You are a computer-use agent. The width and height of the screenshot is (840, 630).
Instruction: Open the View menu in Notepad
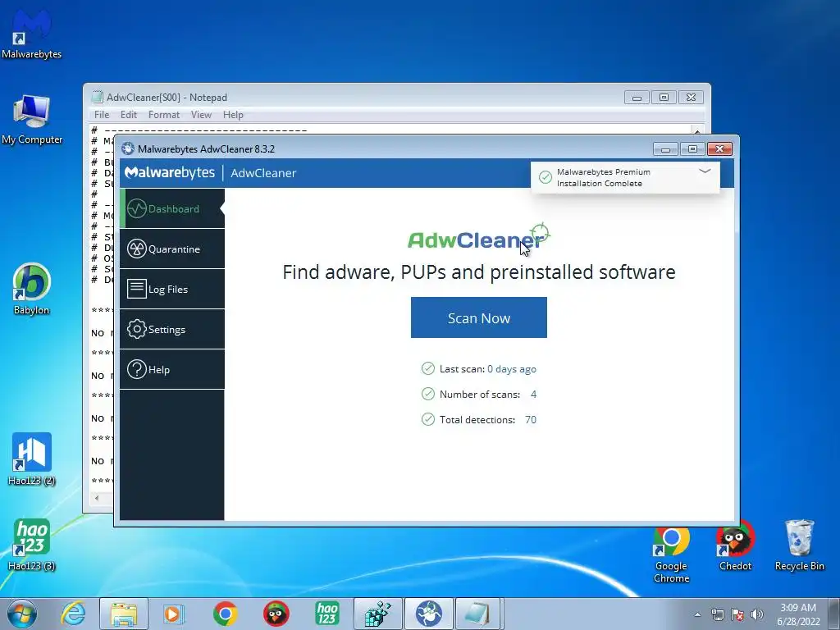coord(202,115)
